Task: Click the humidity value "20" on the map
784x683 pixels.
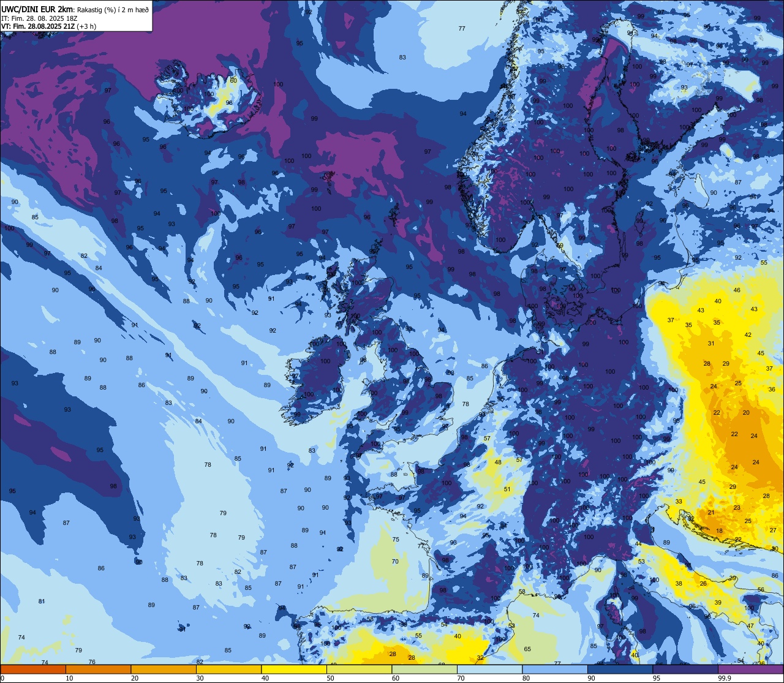Action: point(746,412)
